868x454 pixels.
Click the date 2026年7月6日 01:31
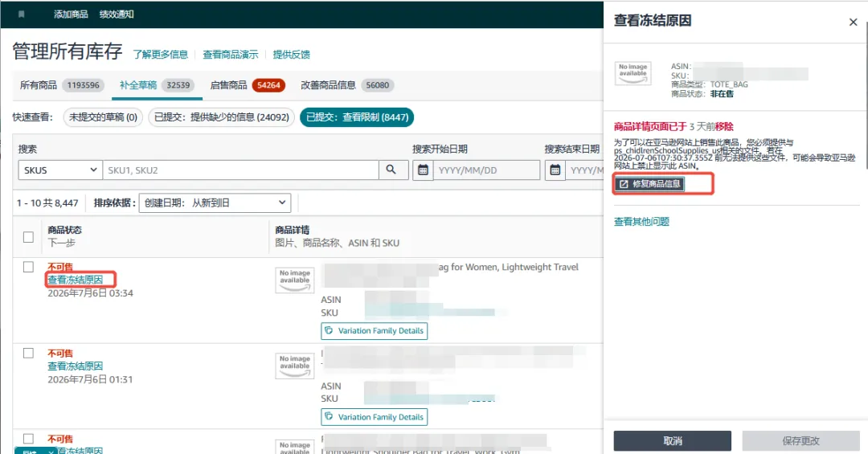[x=90, y=379]
